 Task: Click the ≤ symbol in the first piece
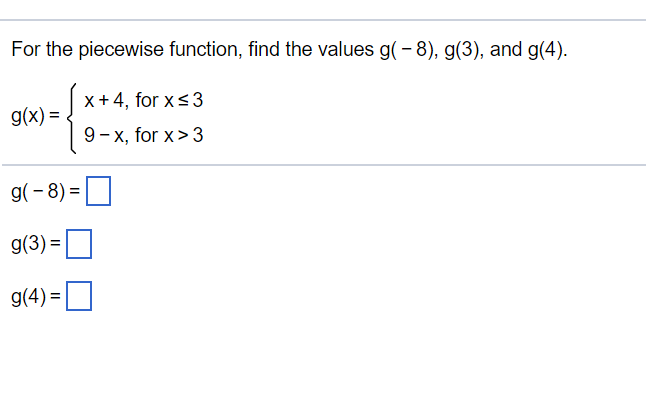pos(183,101)
